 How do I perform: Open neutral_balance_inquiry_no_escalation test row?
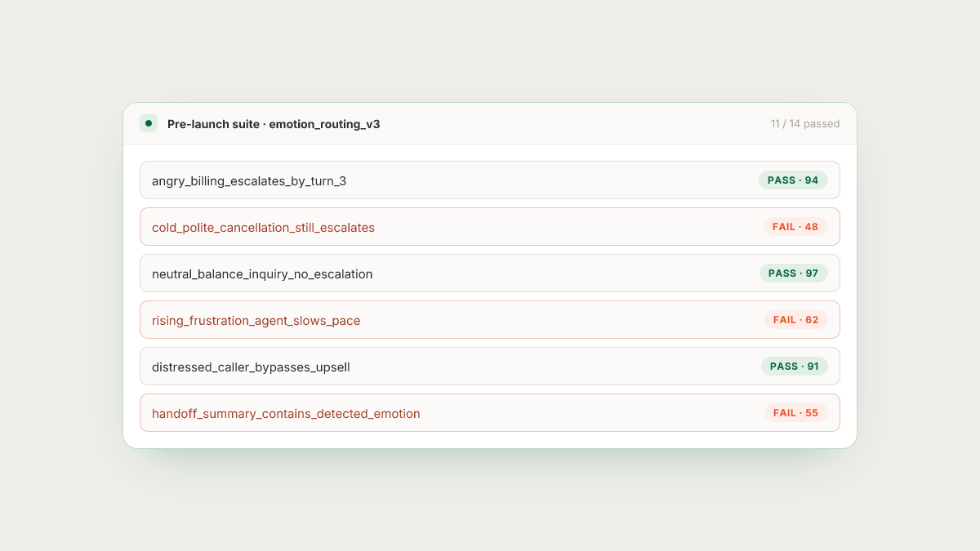[x=490, y=273]
